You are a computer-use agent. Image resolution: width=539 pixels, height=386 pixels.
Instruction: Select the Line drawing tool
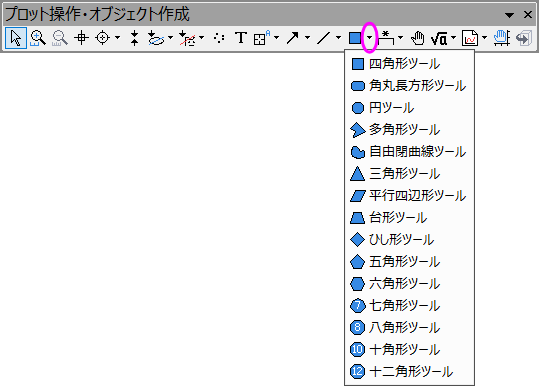coord(323,38)
